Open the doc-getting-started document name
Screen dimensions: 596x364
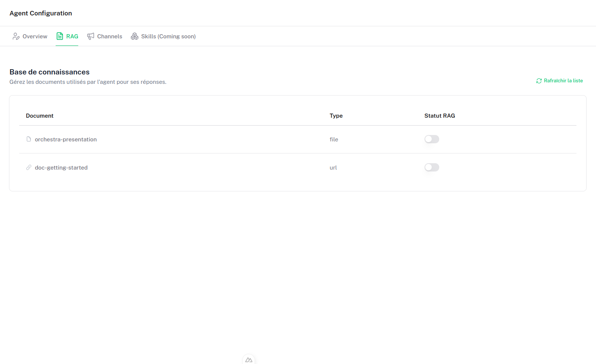pyautogui.click(x=61, y=168)
